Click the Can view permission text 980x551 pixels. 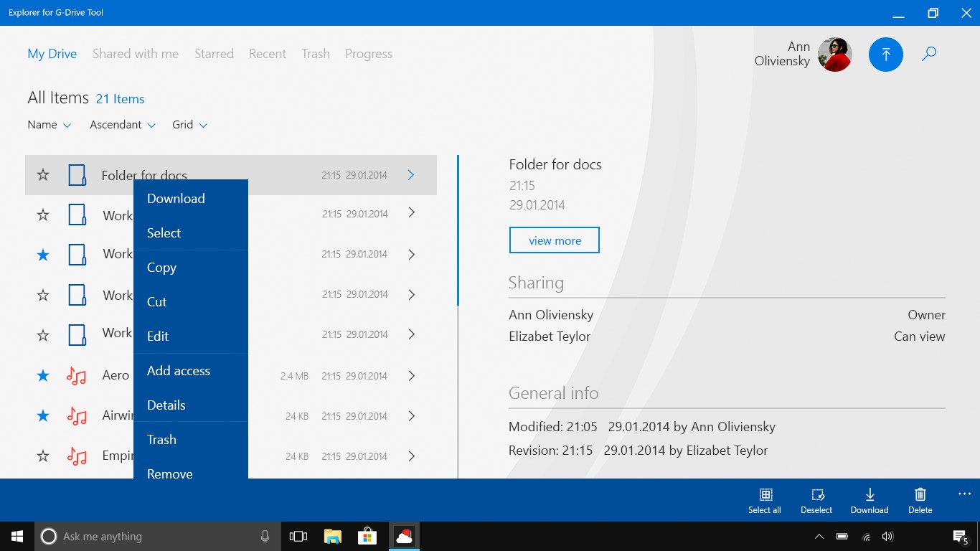tap(920, 336)
